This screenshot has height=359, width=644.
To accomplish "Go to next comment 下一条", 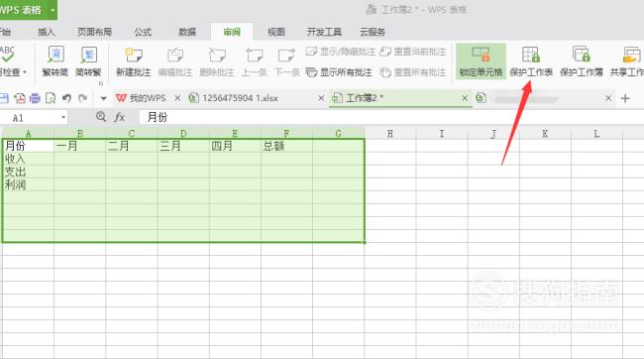I will (x=287, y=61).
